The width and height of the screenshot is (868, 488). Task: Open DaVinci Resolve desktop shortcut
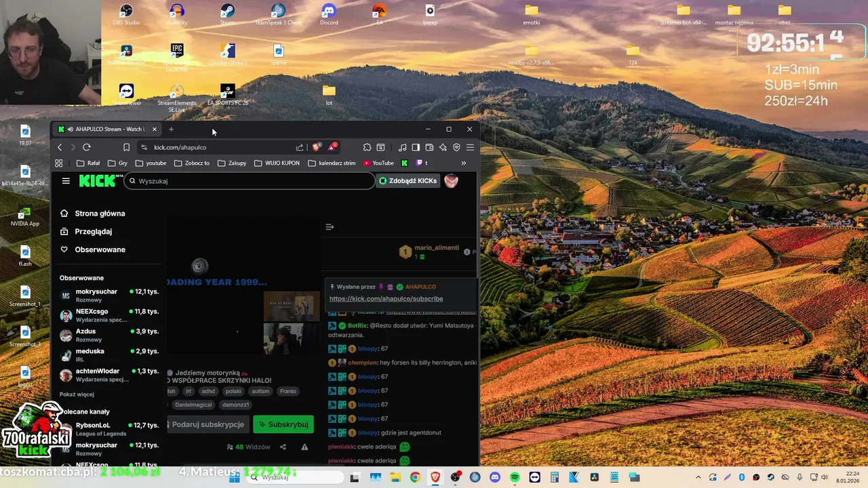coord(126,56)
